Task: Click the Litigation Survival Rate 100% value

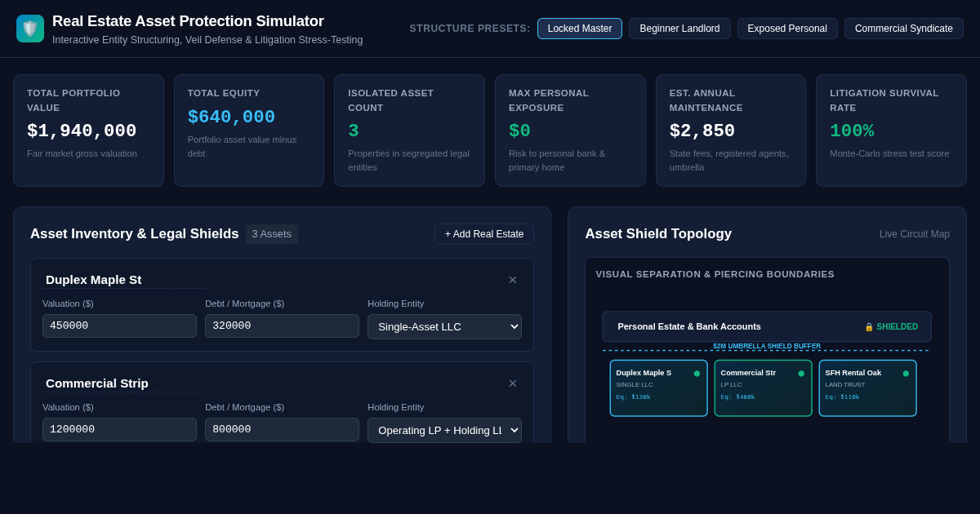Action: [852, 131]
